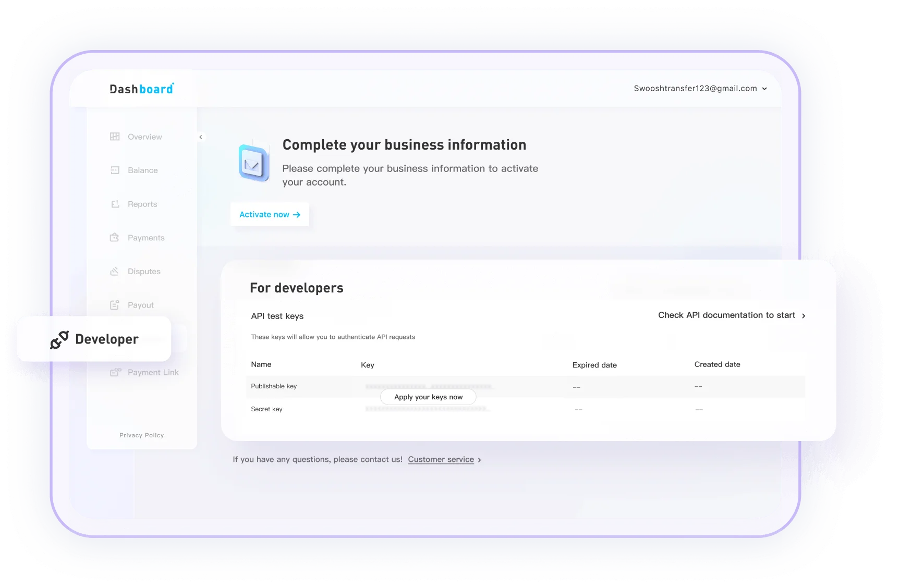Click the Disputes icon in sidebar
Image resolution: width=900 pixels, height=588 pixels.
pos(115,272)
